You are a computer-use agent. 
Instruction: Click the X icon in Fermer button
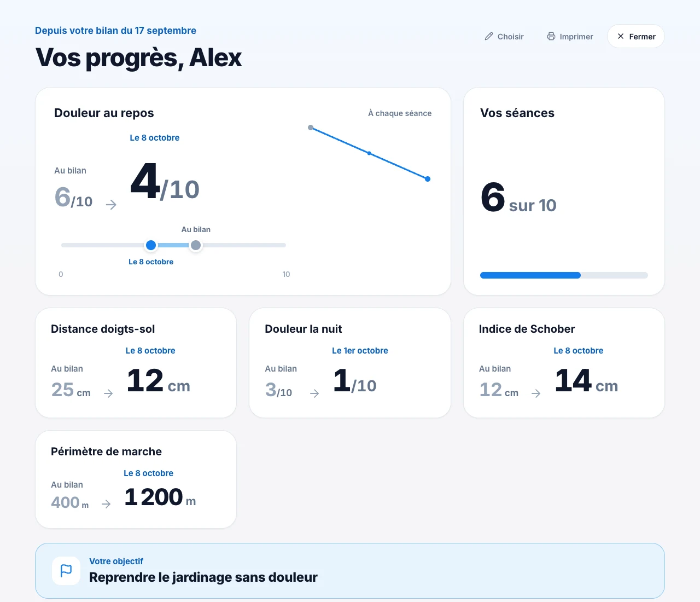(621, 36)
